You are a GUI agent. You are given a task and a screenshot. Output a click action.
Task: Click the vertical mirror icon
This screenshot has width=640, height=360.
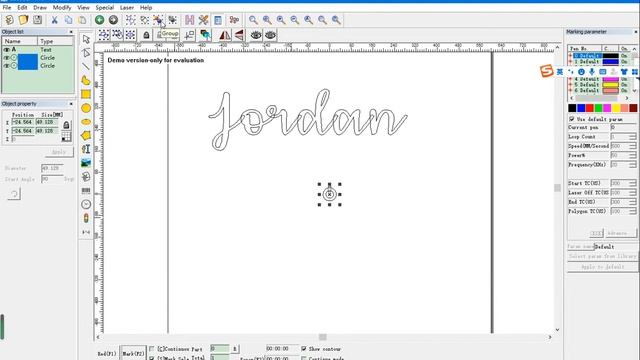click(x=239, y=35)
